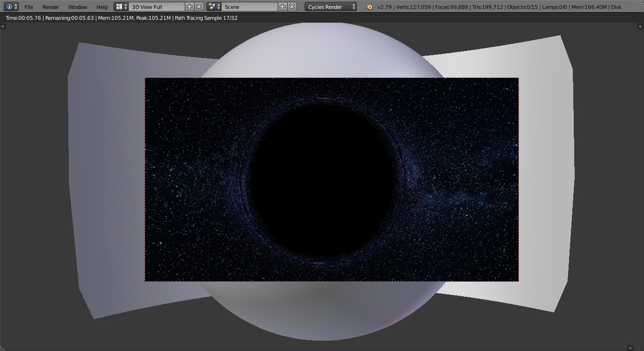Open the Help menu
Viewport: 644px width, 351px height.
[x=102, y=7]
